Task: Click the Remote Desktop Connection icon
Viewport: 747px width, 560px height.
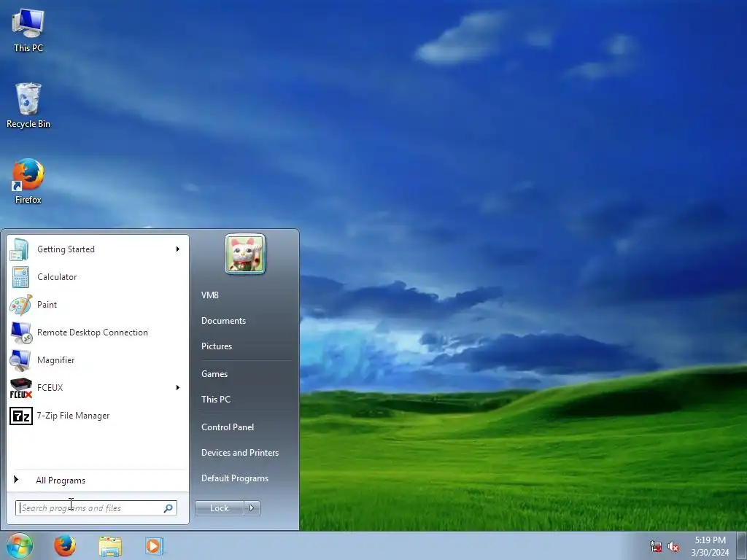Action: click(x=21, y=332)
